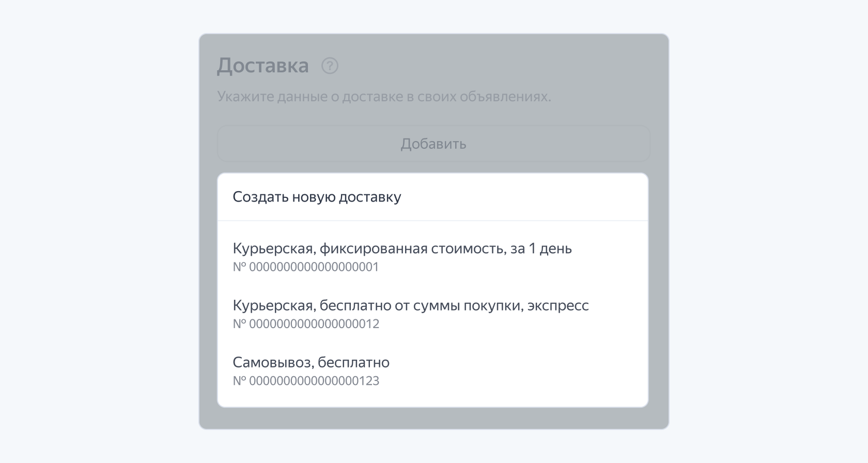This screenshot has height=463, width=868.
Task: Select Создать новую доставку option
Action: (x=317, y=197)
